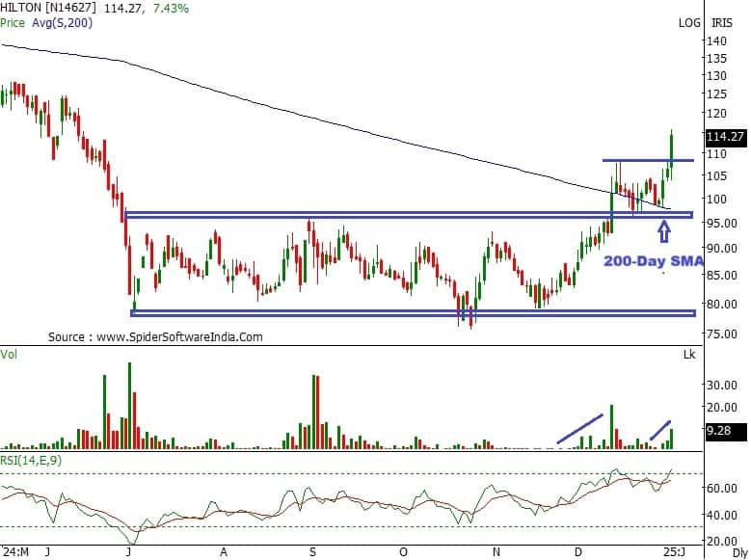Click the blue up arrow annotation
The image size is (751, 560).
(x=663, y=230)
